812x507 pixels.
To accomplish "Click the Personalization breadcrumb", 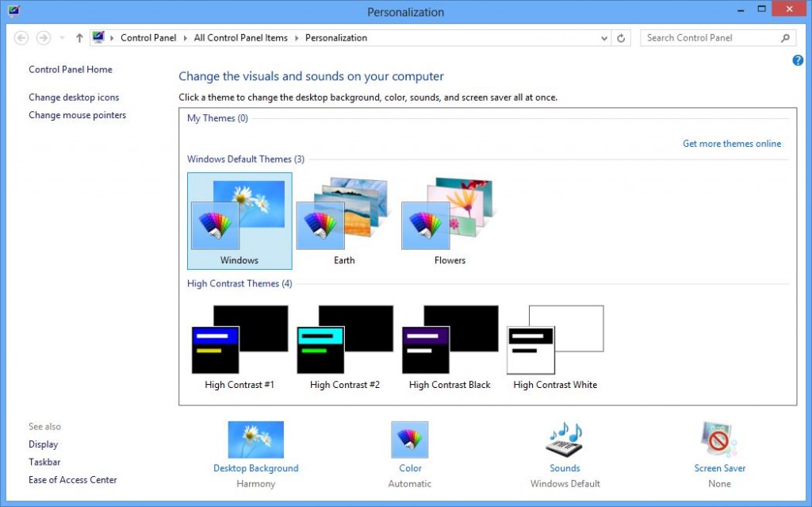I will (x=336, y=38).
